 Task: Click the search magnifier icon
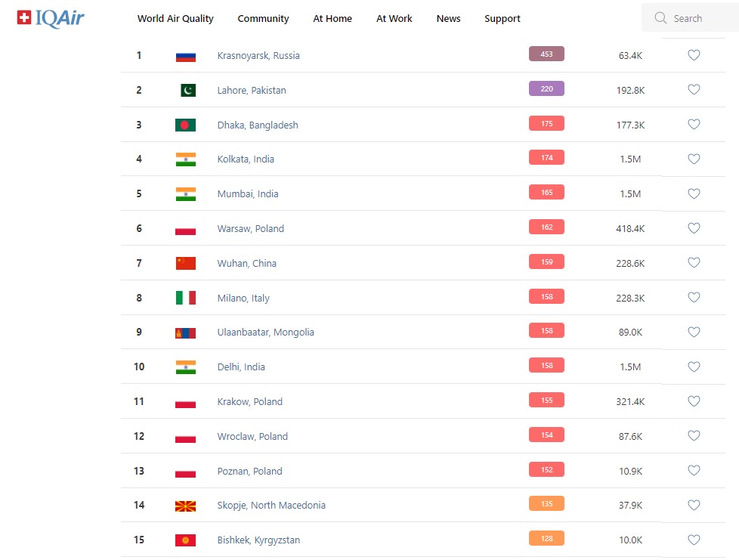pos(660,18)
